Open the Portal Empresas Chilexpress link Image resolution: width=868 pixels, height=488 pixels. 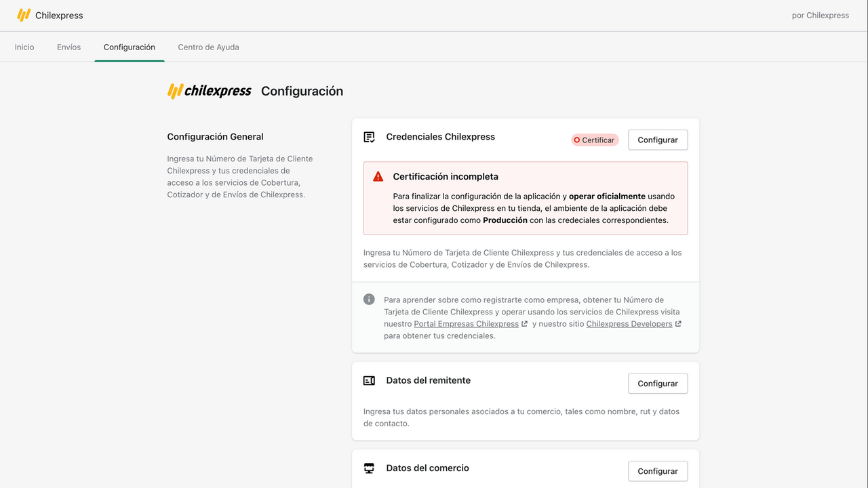[x=465, y=323]
